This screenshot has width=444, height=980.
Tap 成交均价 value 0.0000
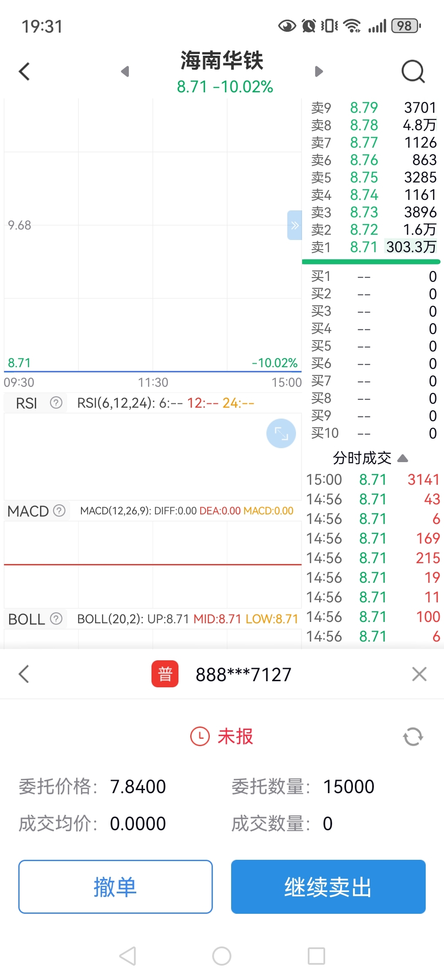138,824
